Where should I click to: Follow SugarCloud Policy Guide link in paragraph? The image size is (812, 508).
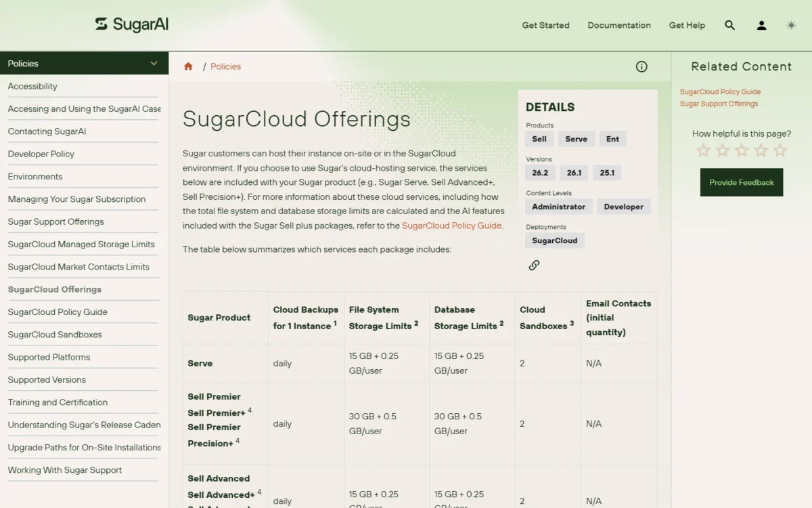(452, 226)
